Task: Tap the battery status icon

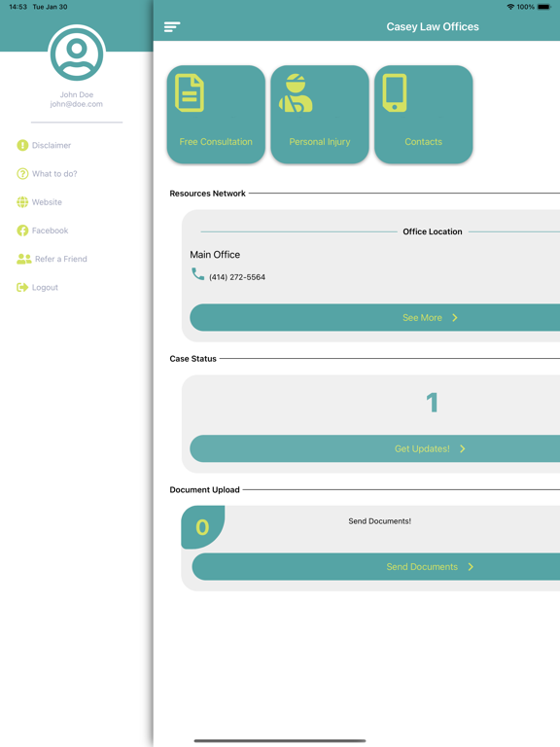Action: (544, 7)
